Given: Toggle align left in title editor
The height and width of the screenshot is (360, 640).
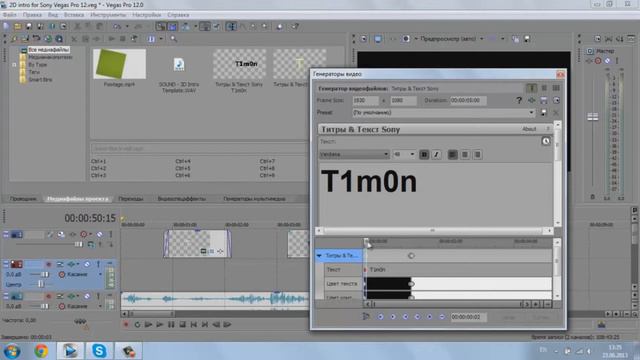Looking at the screenshot, I should [453, 154].
